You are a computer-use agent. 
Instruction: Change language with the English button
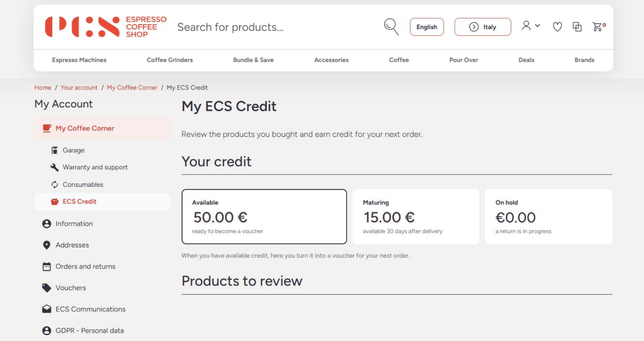point(427,27)
